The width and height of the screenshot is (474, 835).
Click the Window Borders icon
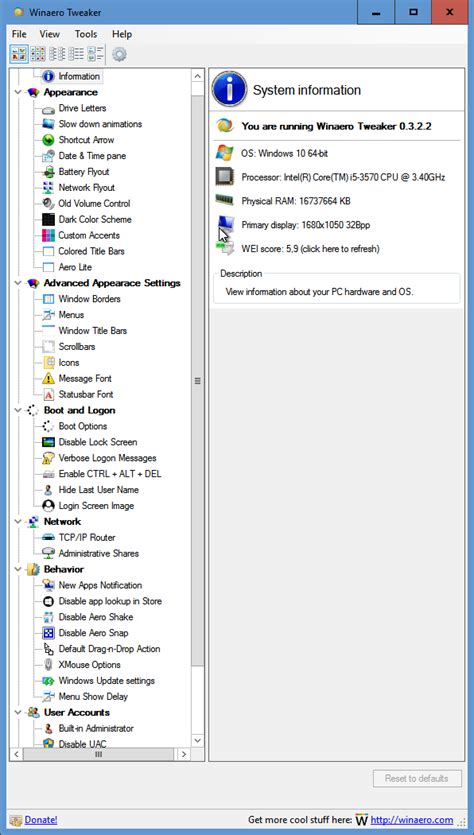point(48,299)
